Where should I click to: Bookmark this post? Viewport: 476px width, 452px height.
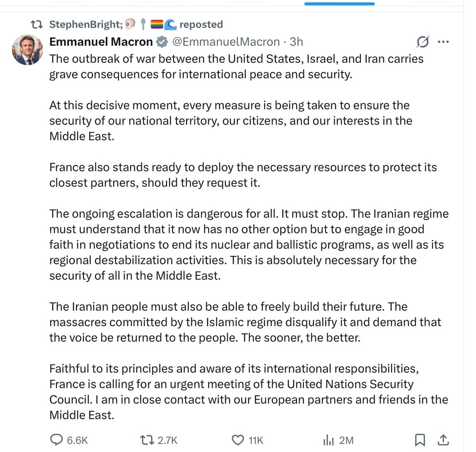420,440
